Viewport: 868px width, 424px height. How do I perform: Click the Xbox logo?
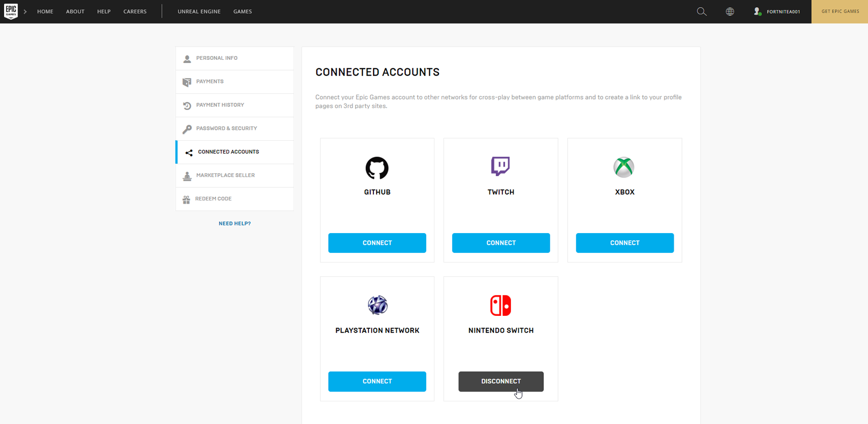pos(624,167)
